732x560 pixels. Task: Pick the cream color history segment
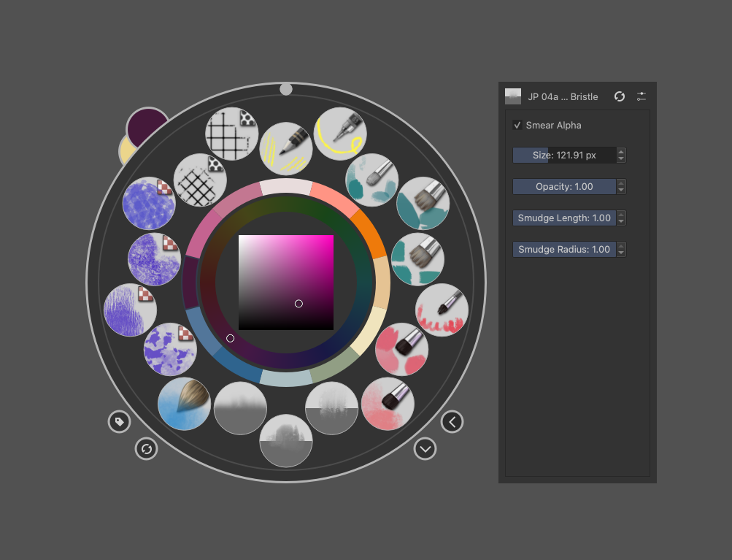pyautogui.click(x=369, y=331)
